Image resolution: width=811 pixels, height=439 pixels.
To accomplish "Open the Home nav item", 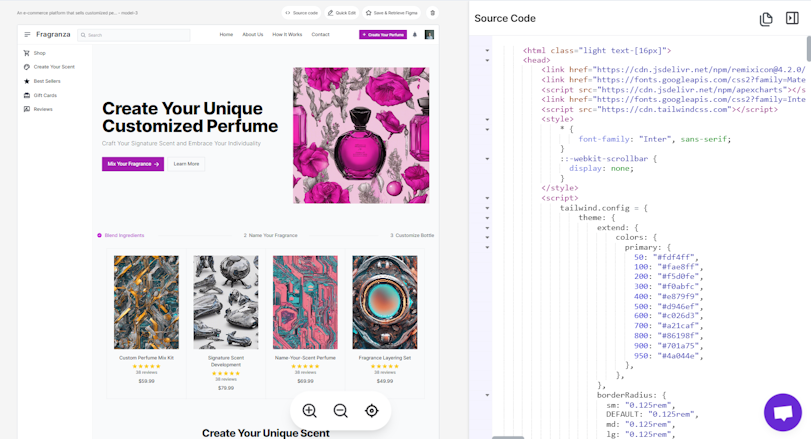I will (226, 35).
